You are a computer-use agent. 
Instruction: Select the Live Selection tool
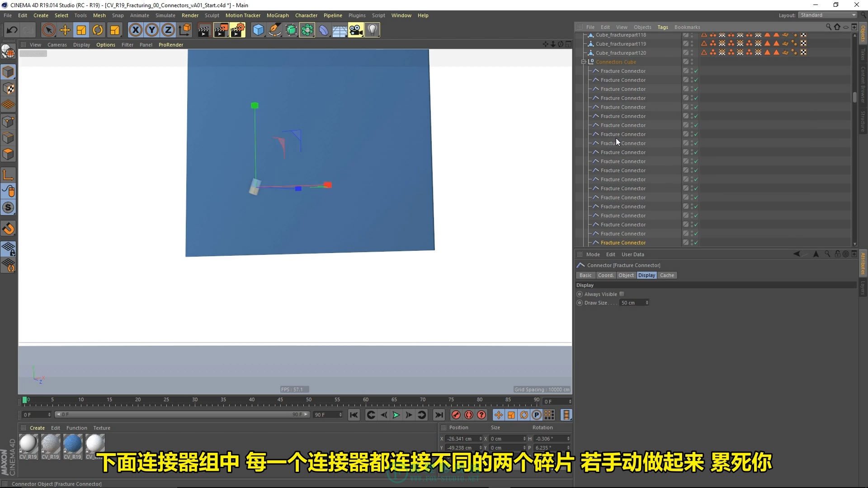point(48,30)
